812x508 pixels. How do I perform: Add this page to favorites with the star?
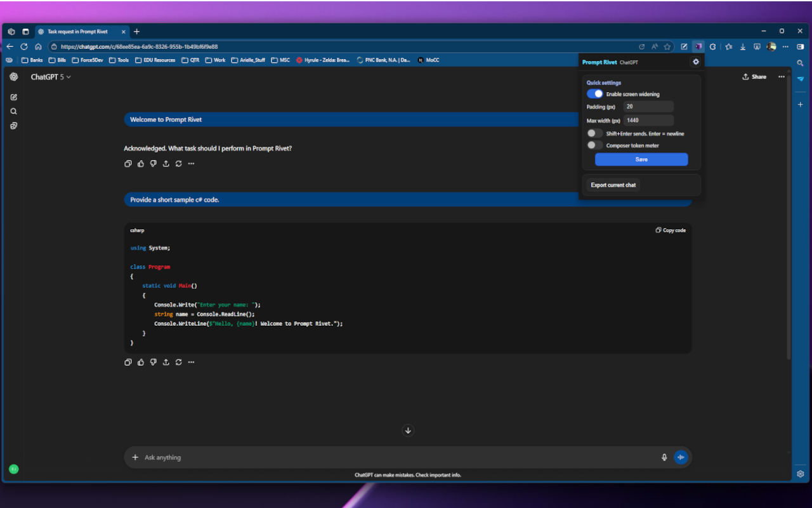point(667,46)
